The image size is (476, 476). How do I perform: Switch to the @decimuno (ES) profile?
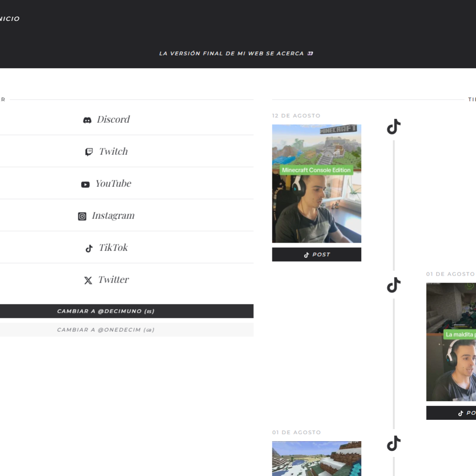[x=106, y=311]
